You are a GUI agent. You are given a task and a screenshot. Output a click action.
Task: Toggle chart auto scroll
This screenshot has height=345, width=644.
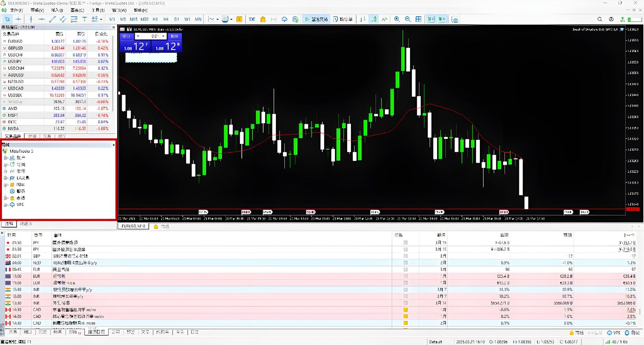click(x=431, y=19)
